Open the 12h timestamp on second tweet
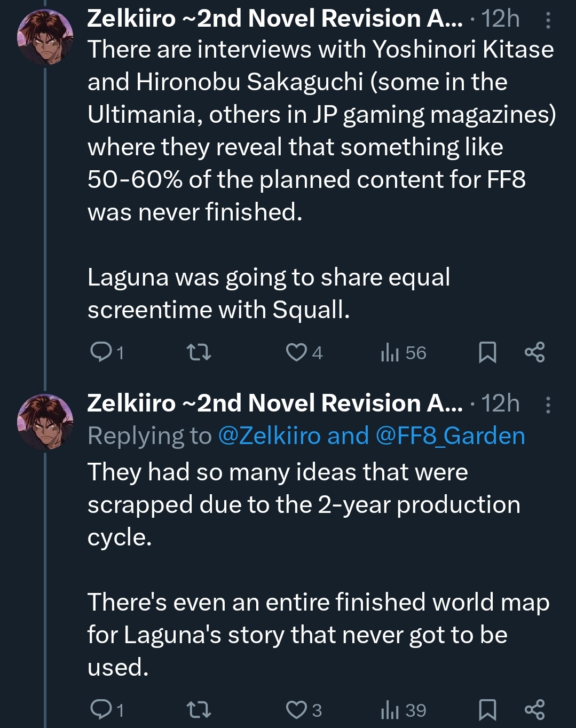The height and width of the screenshot is (728, 576). click(500, 403)
